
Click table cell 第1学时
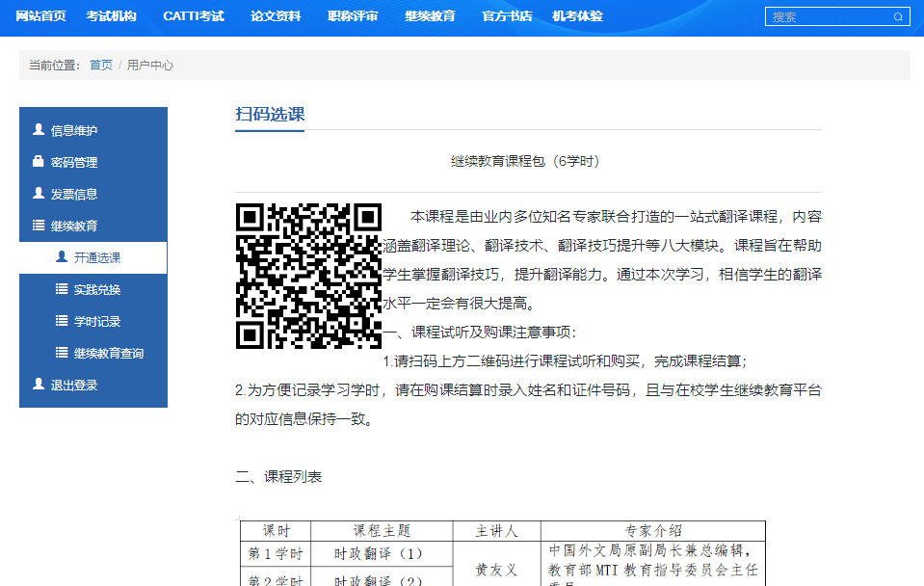point(276,553)
